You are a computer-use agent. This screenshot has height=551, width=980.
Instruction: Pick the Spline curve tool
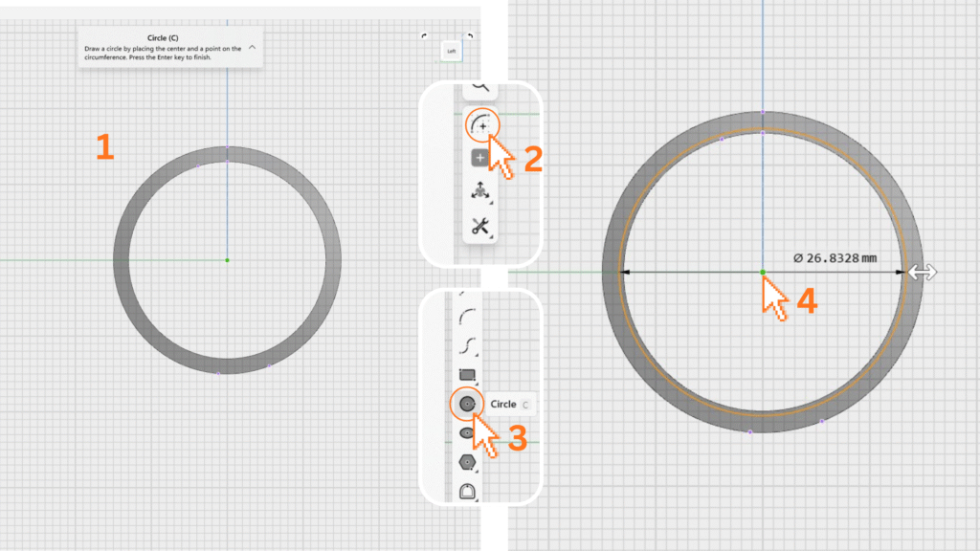[468, 344]
